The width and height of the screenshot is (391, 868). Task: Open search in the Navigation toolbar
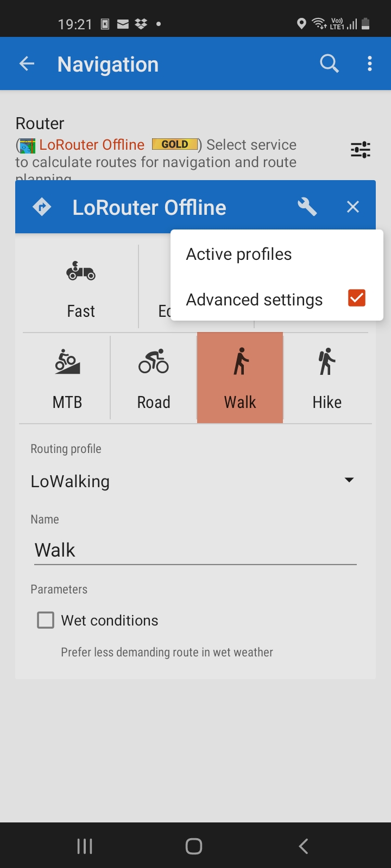[329, 64]
